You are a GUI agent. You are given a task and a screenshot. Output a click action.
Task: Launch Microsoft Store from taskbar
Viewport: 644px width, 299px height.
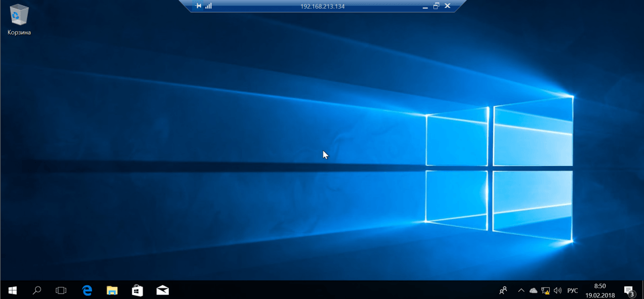click(137, 290)
